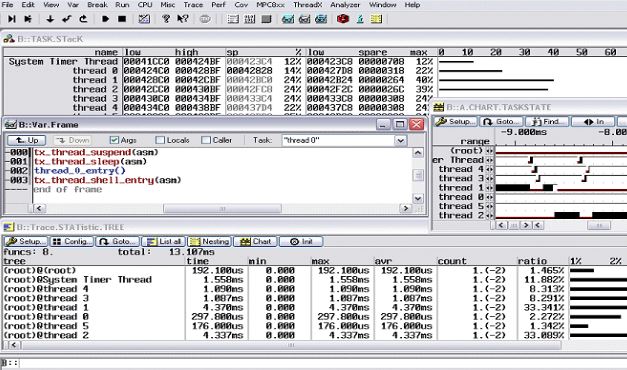The image size is (627, 370).
Task: Enable the Locals checkbox
Action: coord(160,140)
